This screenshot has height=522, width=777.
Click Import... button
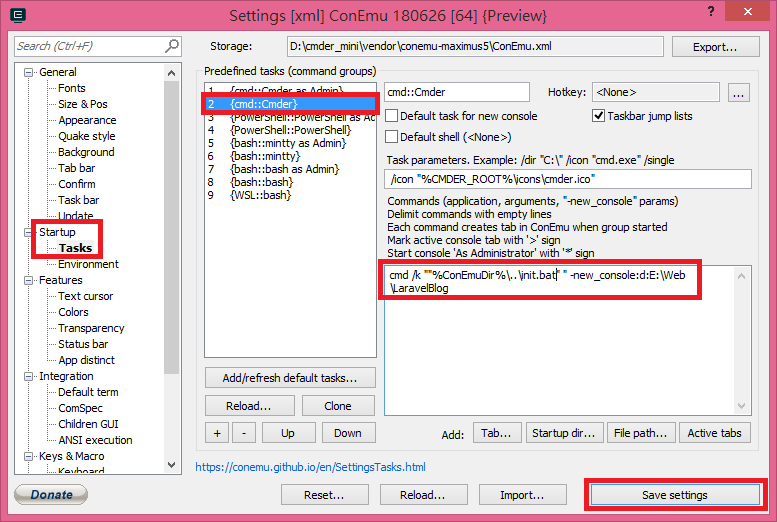point(522,495)
